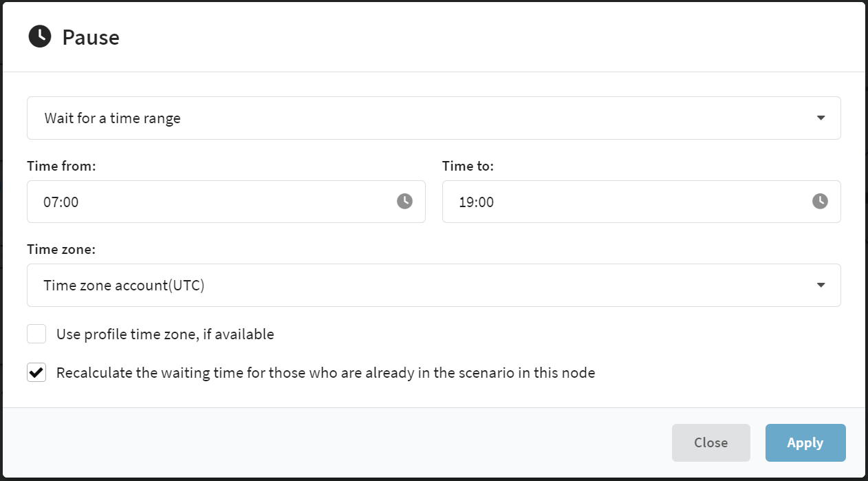Click the 'Time to:' label

[x=468, y=166]
